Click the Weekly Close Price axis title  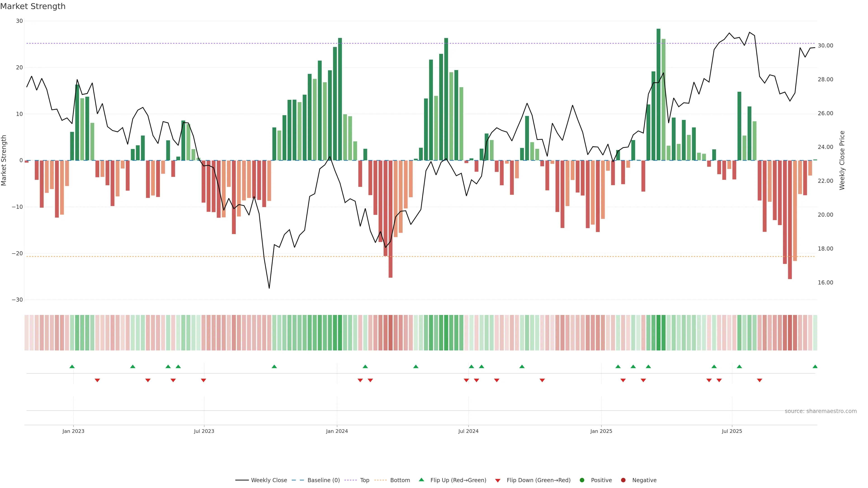click(x=842, y=160)
